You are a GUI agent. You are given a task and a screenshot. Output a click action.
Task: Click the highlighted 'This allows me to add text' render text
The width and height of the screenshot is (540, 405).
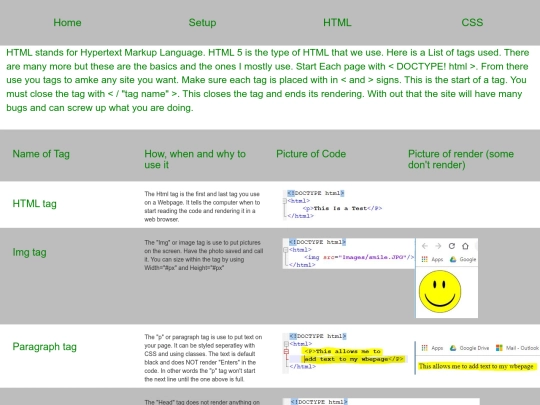click(x=477, y=366)
